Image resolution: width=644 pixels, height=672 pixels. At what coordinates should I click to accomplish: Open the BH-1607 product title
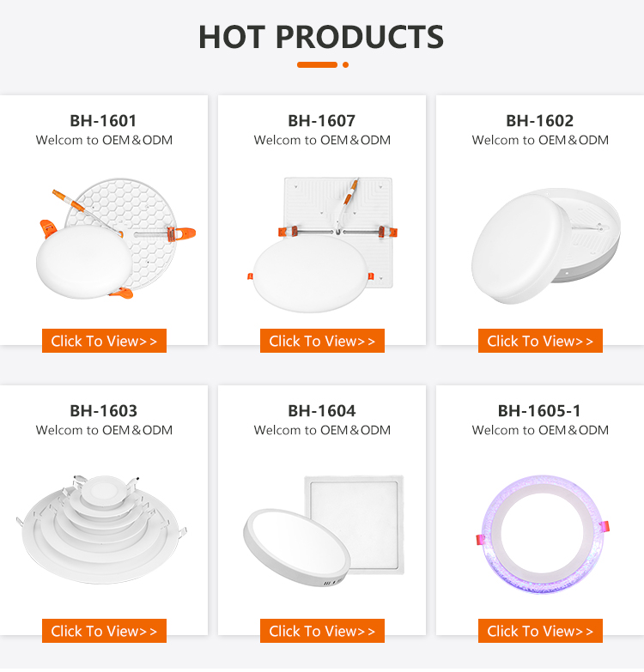pyautogui.click(x=321, y=121)
